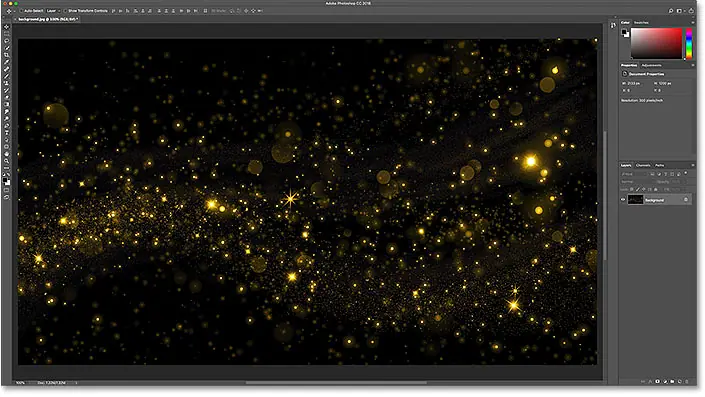705x397 pixels.
Task: Click the Delete layer trash icon
Action: 687,381
